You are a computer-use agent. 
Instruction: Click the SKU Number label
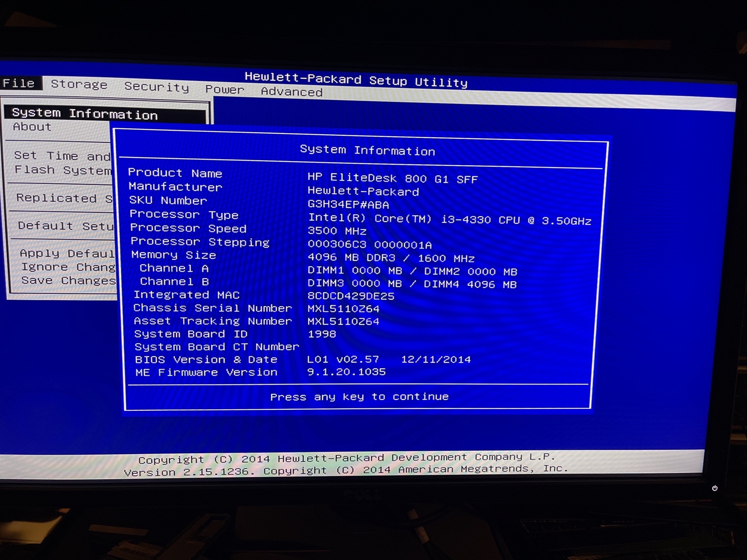(168, 200)
